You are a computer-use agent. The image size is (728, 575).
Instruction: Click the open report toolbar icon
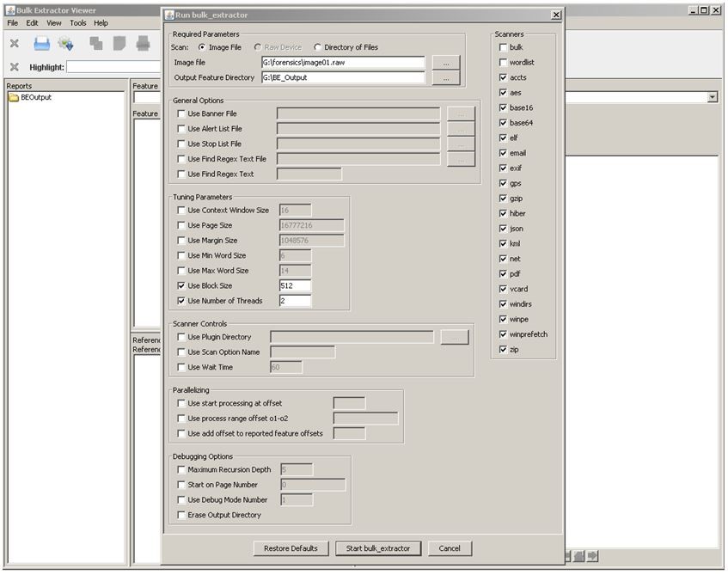[41, 44]
